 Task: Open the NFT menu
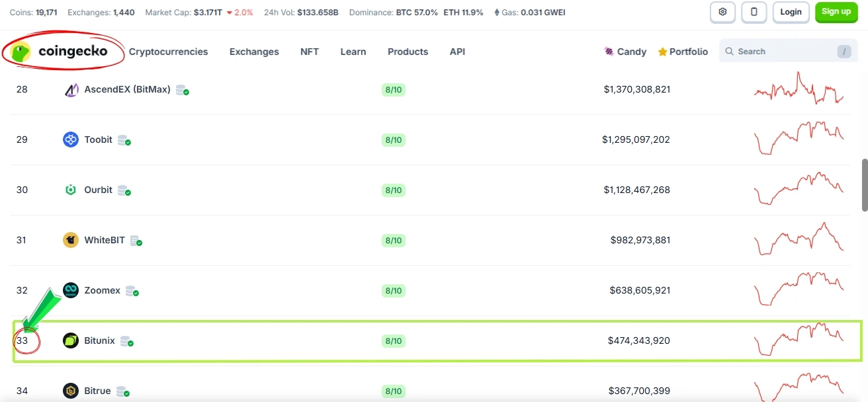310,52
